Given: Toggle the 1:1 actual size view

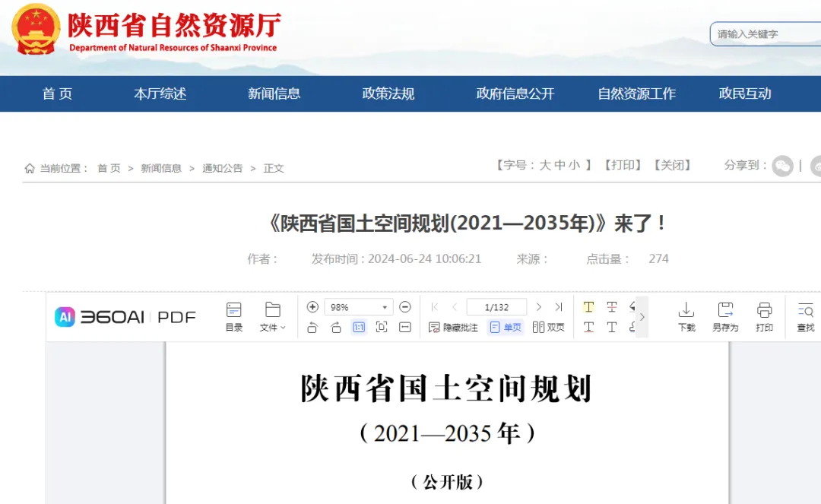Looking at the screenshot, I should point(359,328).
